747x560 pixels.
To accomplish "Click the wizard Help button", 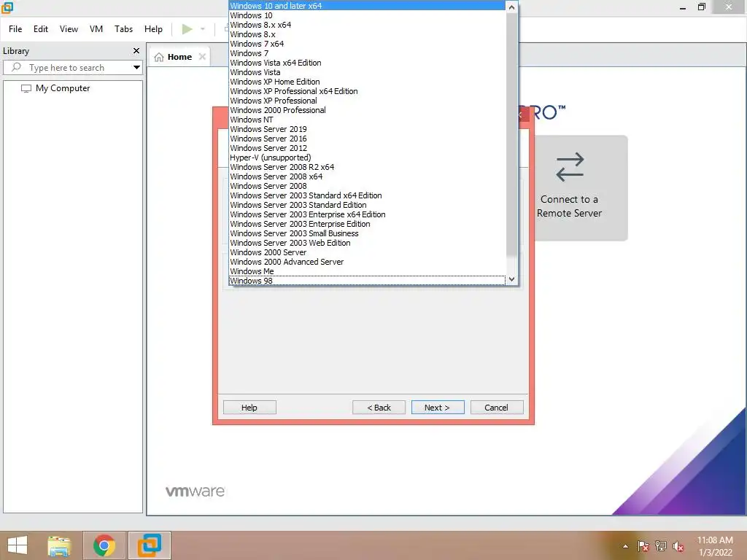I will pyautogui.click(x=249, y=408).
